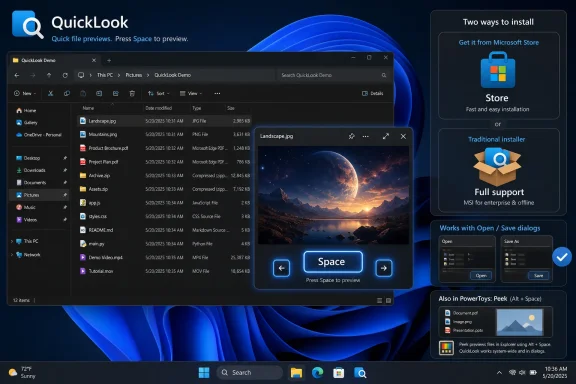Select Home in navigation pane

coord(26,110)
